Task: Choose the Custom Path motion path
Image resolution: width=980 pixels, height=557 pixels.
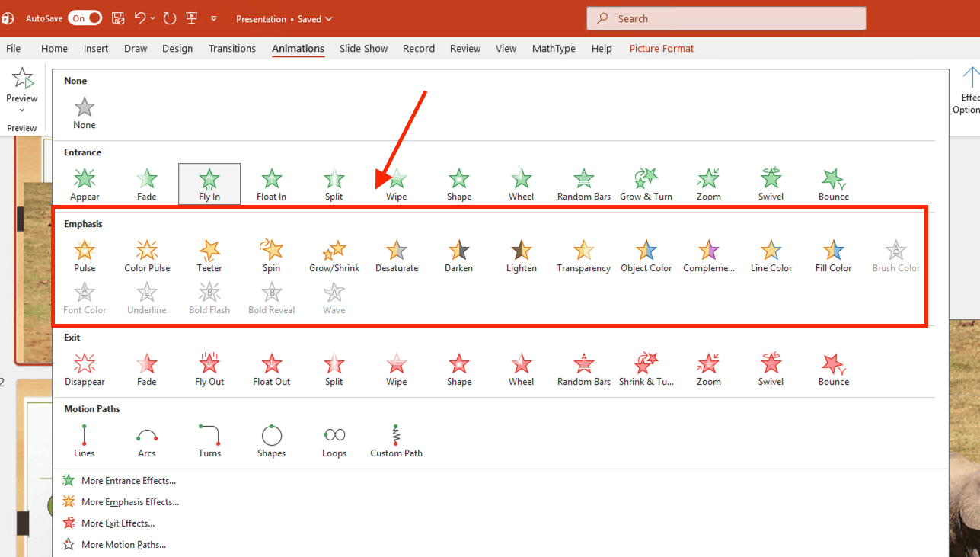Action: pos(396,440)
